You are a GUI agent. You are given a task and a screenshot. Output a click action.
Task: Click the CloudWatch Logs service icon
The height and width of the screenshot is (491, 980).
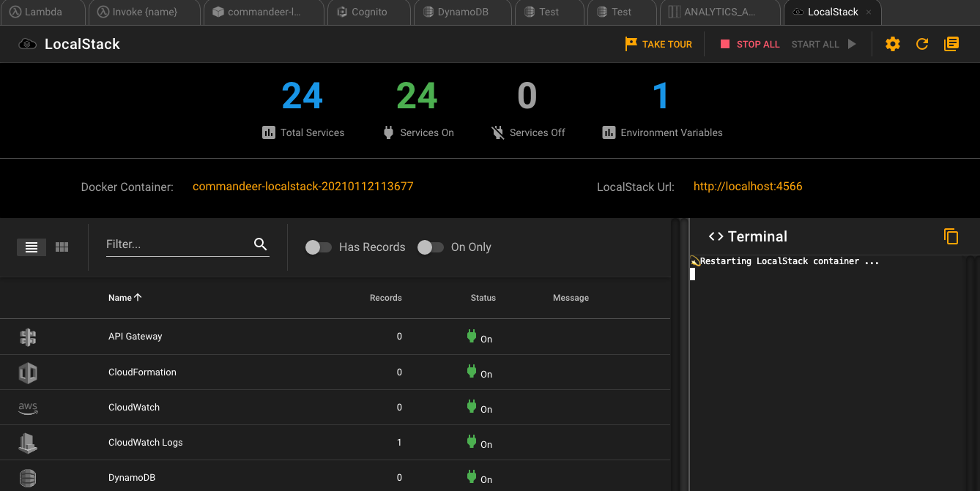click(x=28, y=443)
